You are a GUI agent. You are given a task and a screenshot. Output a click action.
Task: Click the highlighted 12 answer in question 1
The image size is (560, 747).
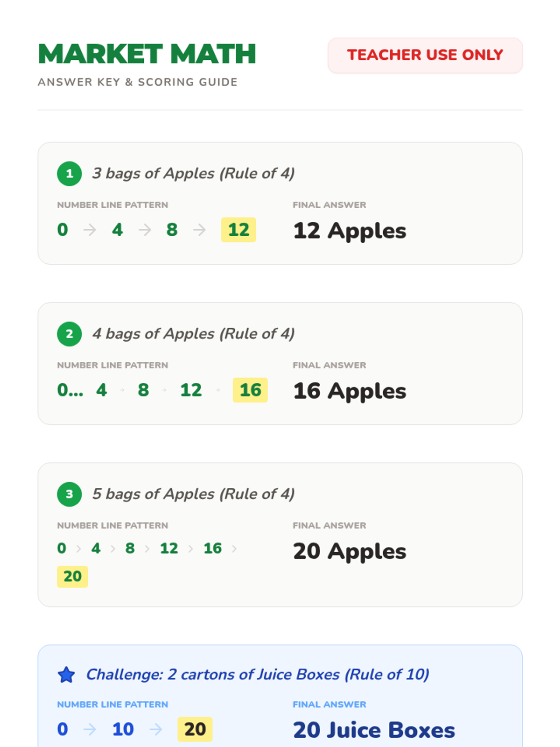click(x=238, y=230)
